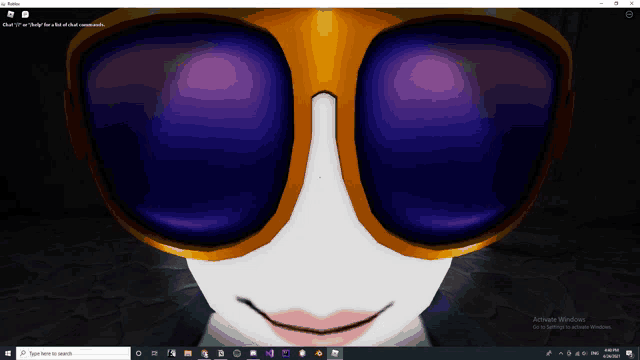Open the volume control tray icon
The width and height of the screenshot is (640, 360).
(x=585, y=353)
